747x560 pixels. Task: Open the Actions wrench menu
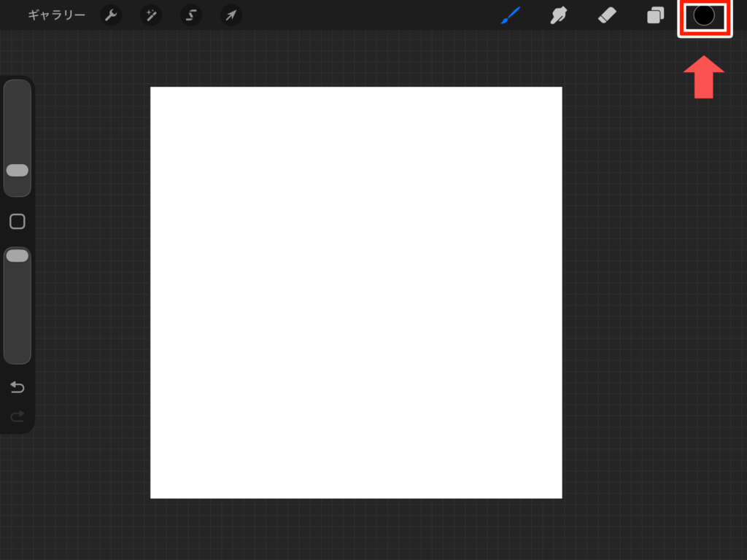(111, 15)
